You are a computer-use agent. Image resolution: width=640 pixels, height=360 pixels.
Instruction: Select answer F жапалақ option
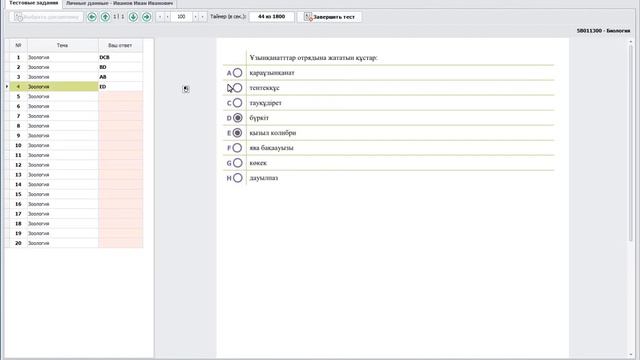(x=237, y=148)
